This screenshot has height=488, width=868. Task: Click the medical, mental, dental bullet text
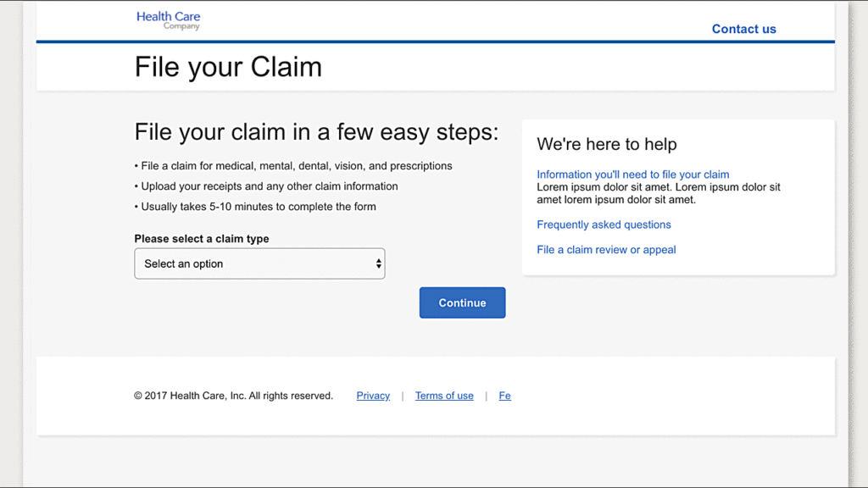pyautogui.click(x=295, y=166)
